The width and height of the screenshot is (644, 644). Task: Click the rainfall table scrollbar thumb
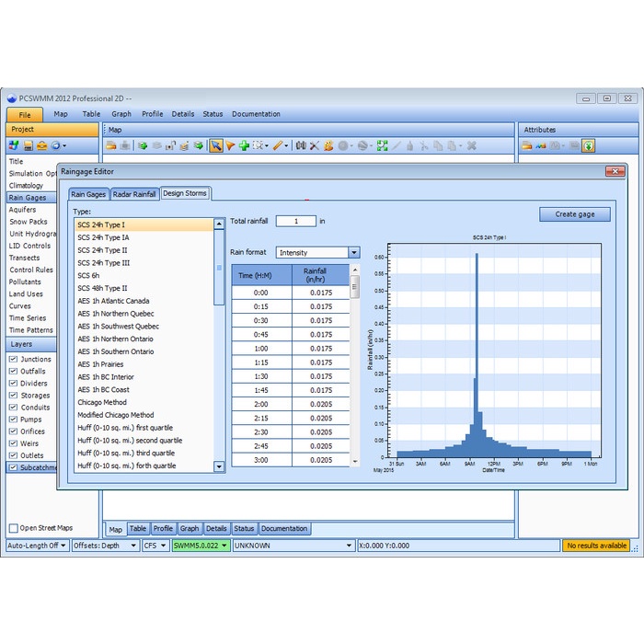(354, 287)
